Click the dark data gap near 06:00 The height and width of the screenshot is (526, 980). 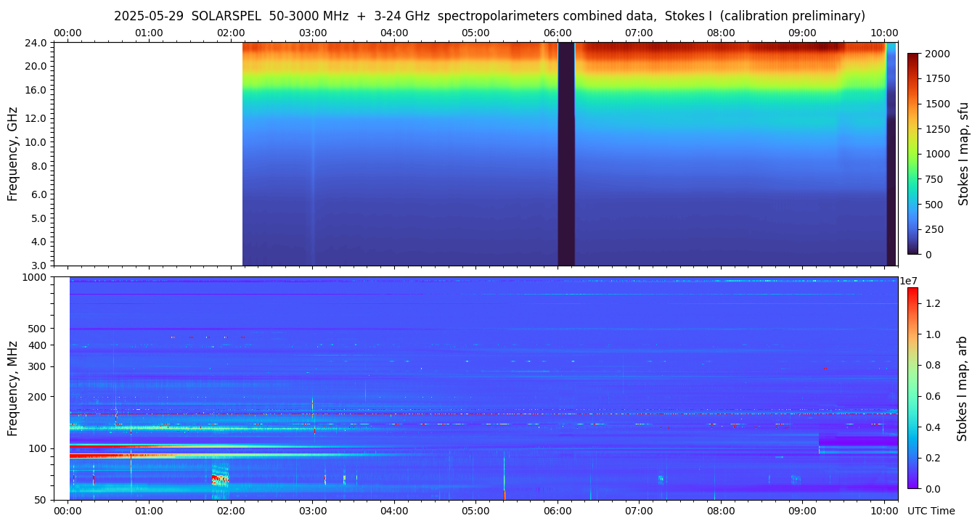pyautogui.click(x=566, y=154)
